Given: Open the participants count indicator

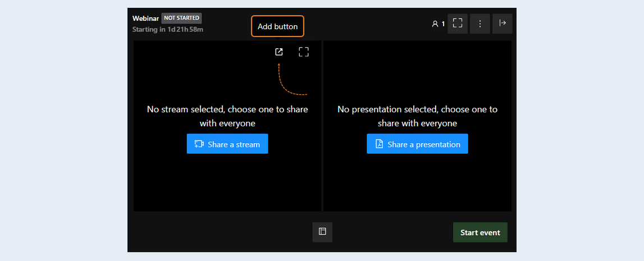Looking at the screenshot, I should coord(439,24).
